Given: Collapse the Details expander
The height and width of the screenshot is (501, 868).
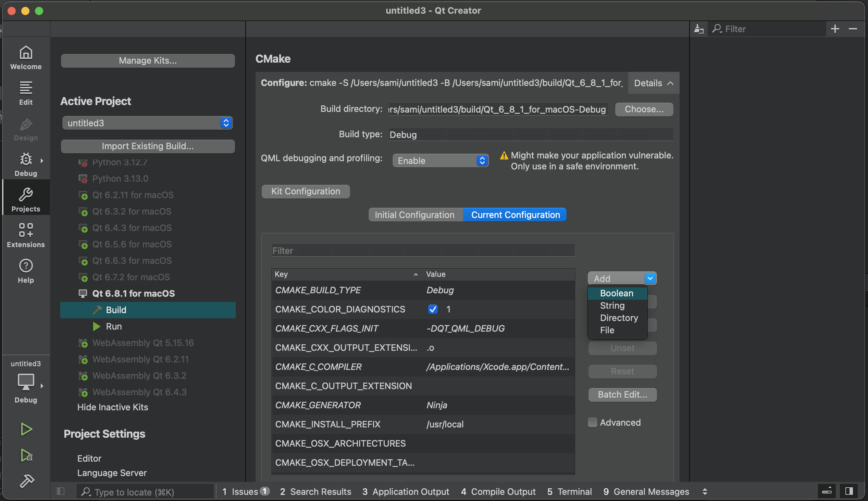Looking at the screenshot, I should (x=653, y=83).
